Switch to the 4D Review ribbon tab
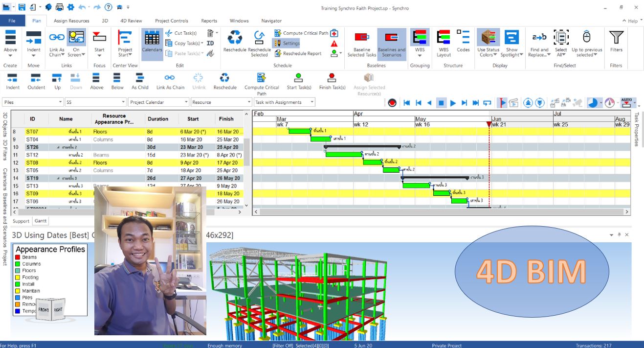 click(x=131, y=21)
